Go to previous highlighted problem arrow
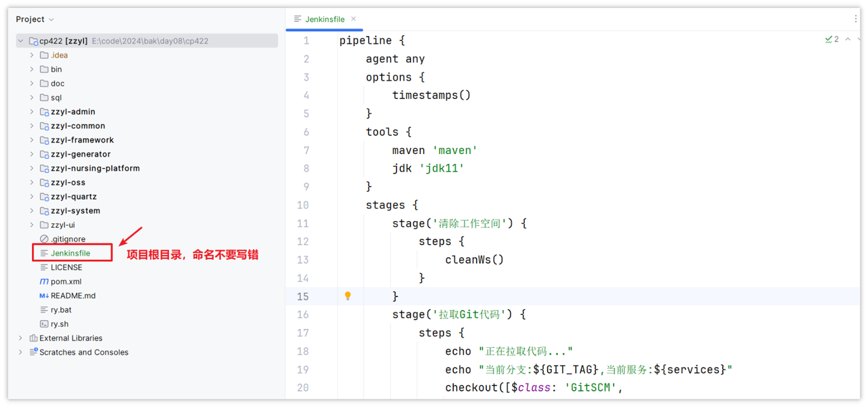 pyautogui.click(x=848, y=40)
